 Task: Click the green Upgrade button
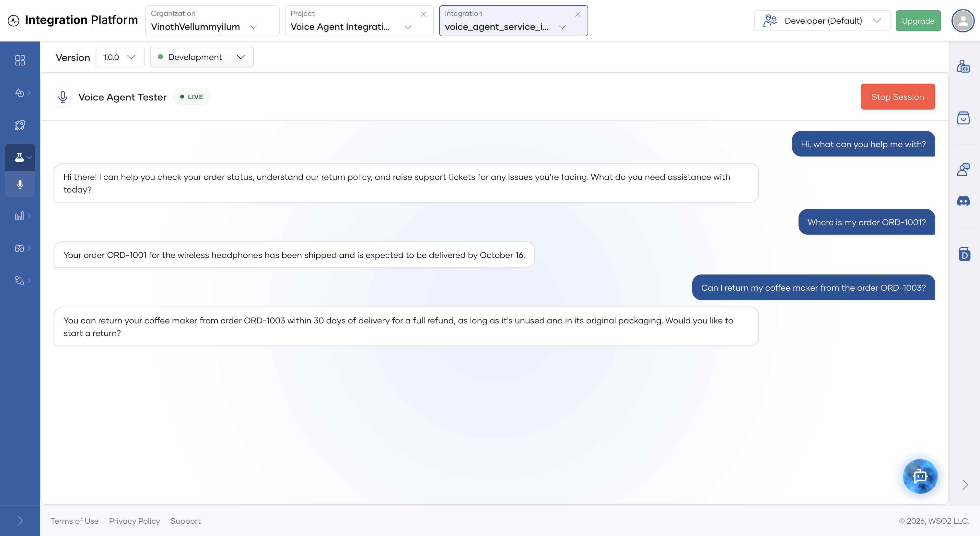(x=918, y=20)
